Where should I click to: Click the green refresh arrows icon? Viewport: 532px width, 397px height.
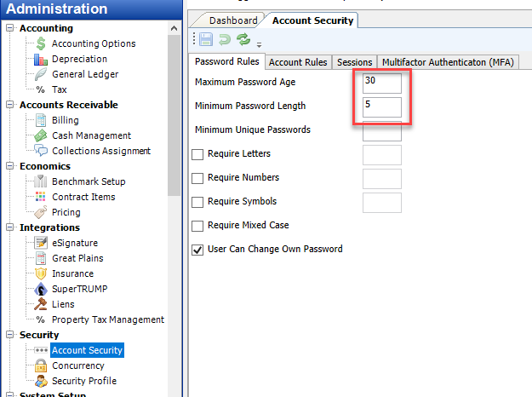click(x=243, y=39)
